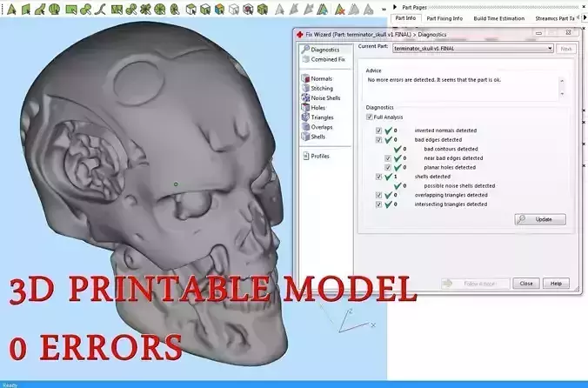Select Combined Fix in wizard sidebar
Screen dimensions: 588x388
coord(324,59)
